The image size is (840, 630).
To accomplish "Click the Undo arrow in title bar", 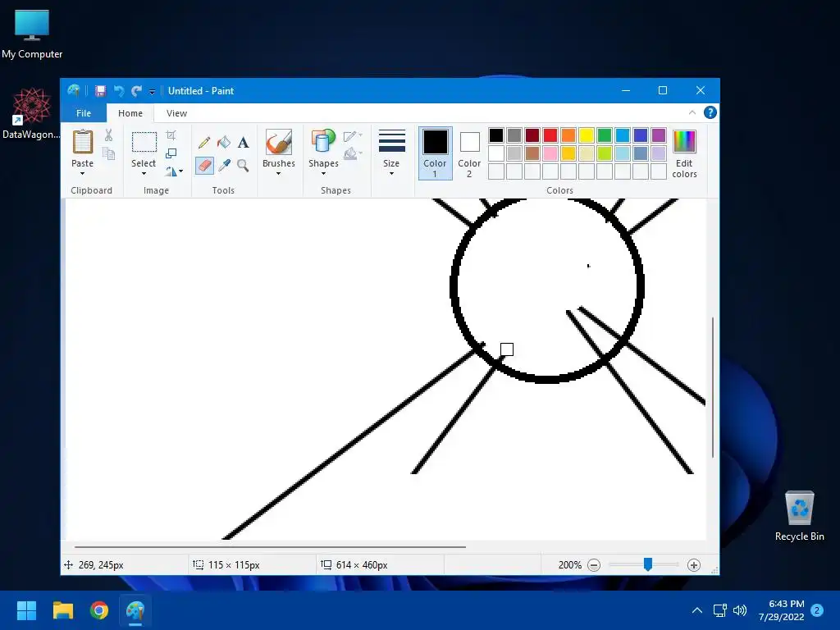I will (x=118, y=91).
